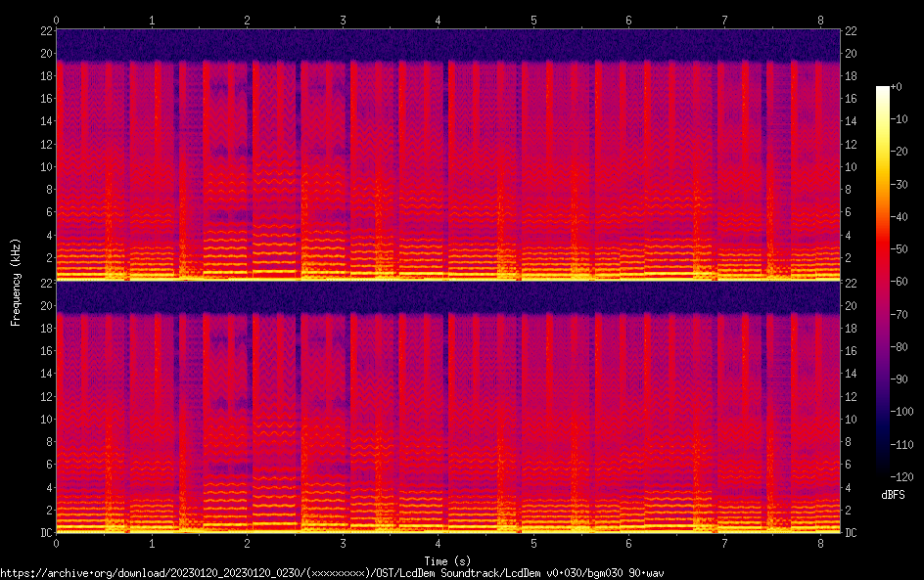The image size is (924, 580).
Task: Select the 2 second mark on bottom time axis
Action: click(248, 543)
